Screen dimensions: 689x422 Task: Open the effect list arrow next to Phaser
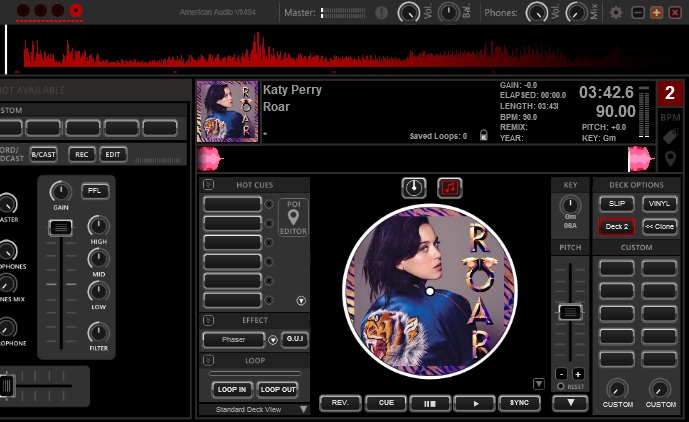click(x=273, y=340)
